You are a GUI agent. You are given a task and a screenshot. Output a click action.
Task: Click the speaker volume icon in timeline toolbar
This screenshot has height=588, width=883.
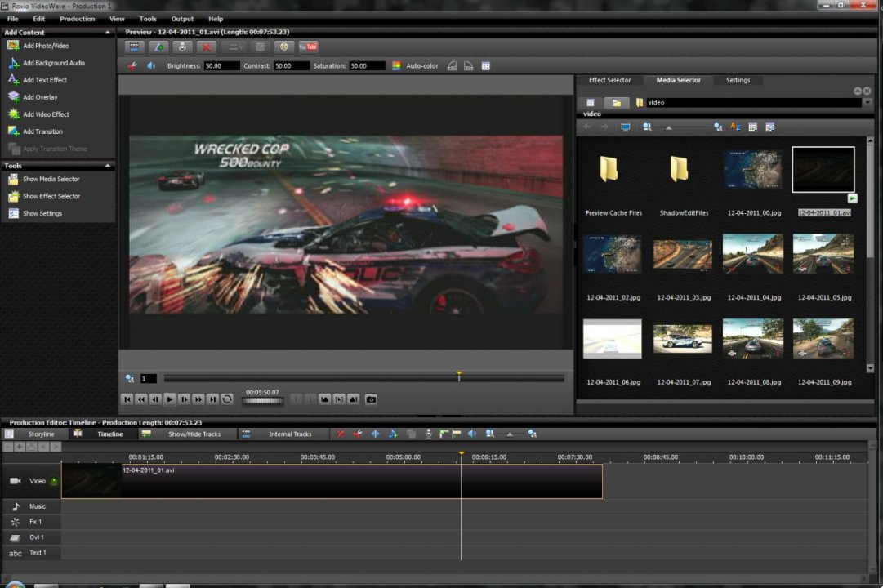tap(472, 434)
